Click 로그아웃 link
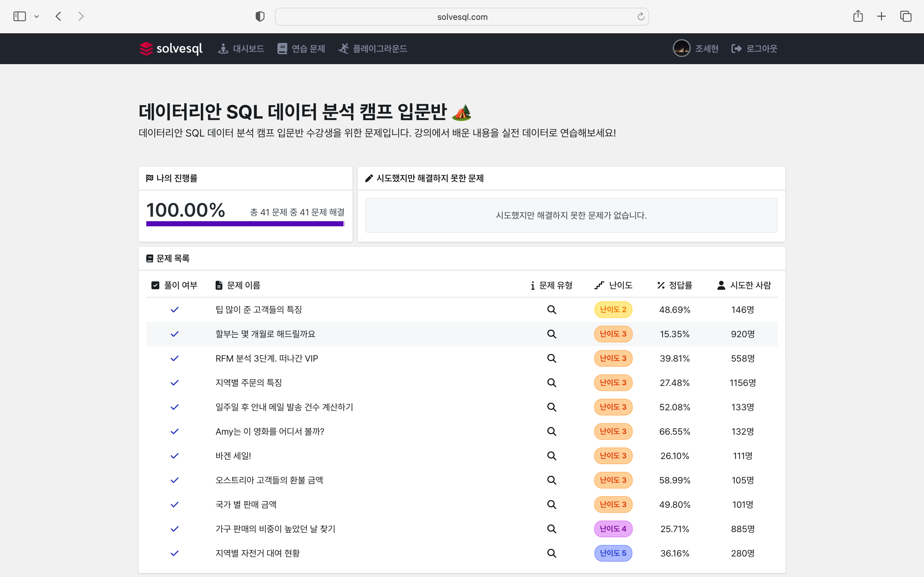This screenshot has height=577, width=924. (x=755, y=48)
